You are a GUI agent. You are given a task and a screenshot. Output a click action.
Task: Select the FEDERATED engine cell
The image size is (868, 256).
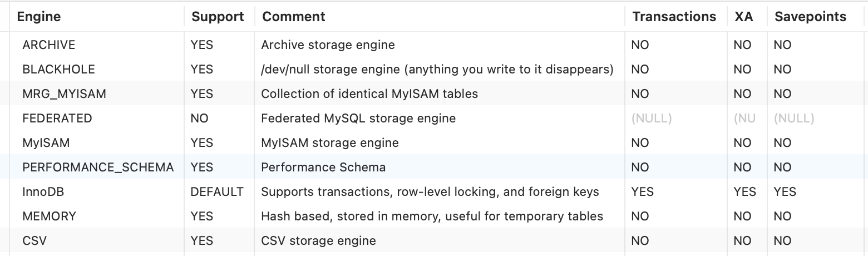click(x=57, y=119)
